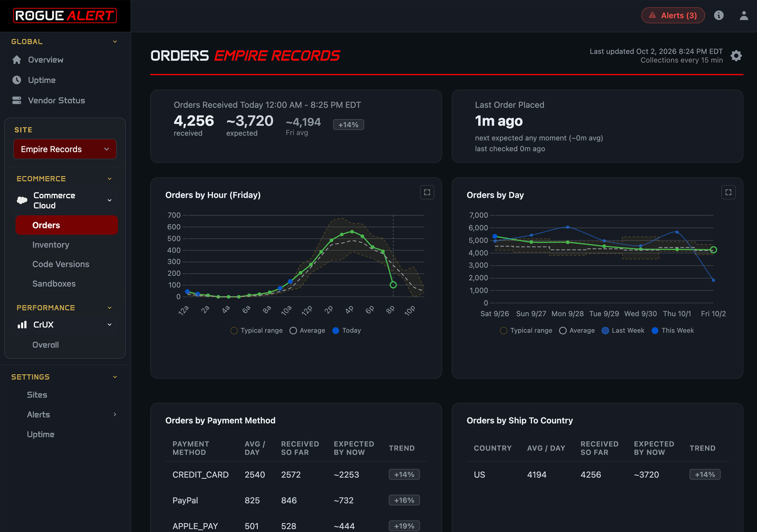Open the Rogue Alert logo home
Image resolution: width=757 pixels, height=532 pixels.
pos(65,15)
